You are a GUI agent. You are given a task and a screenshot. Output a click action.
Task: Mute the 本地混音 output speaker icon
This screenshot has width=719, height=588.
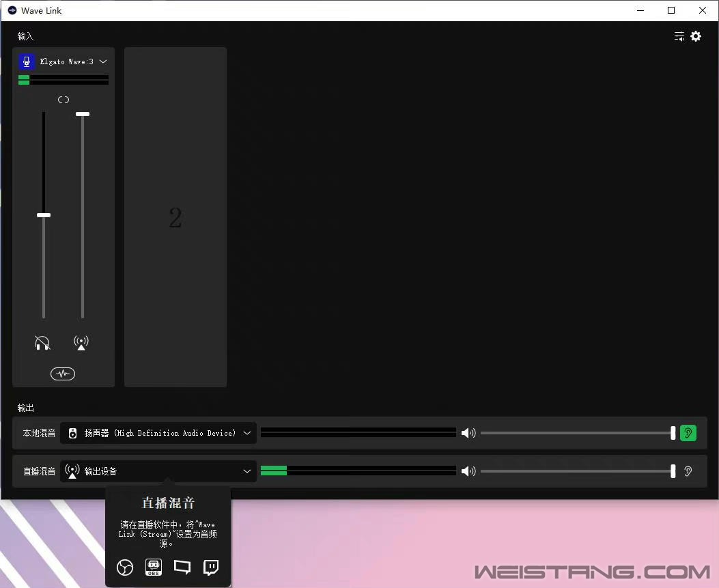468,433
